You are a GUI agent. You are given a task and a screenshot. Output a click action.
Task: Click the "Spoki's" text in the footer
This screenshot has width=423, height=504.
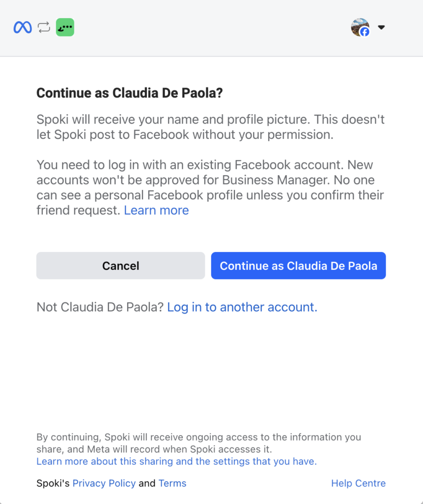pos(53,483)
